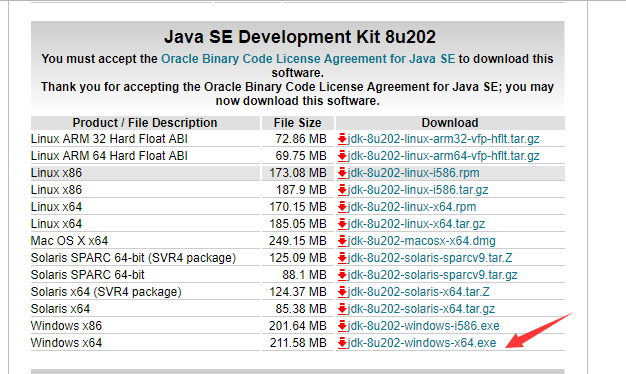The width and height of the screenshot is (626, 374).
Task: Click the 187.9 MB file size
Action: pos(301,190)
